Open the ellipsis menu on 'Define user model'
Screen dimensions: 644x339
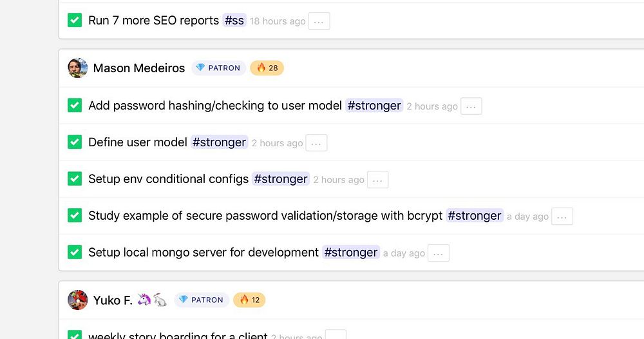click(x=316, y=143)
